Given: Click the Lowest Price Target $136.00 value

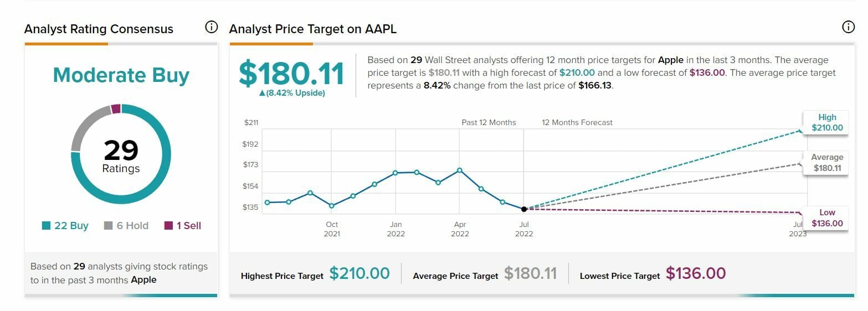Looking at the screenshot, I should [x=695, y=273].
